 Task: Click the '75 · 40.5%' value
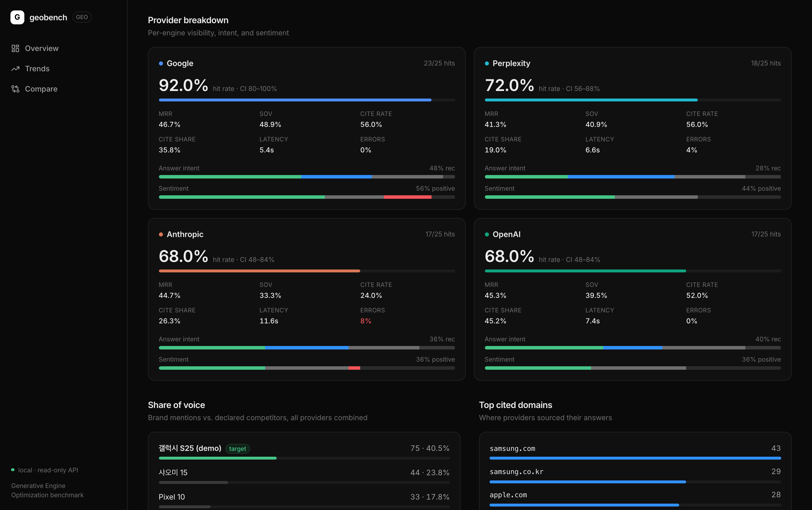(x=429, y=448)
